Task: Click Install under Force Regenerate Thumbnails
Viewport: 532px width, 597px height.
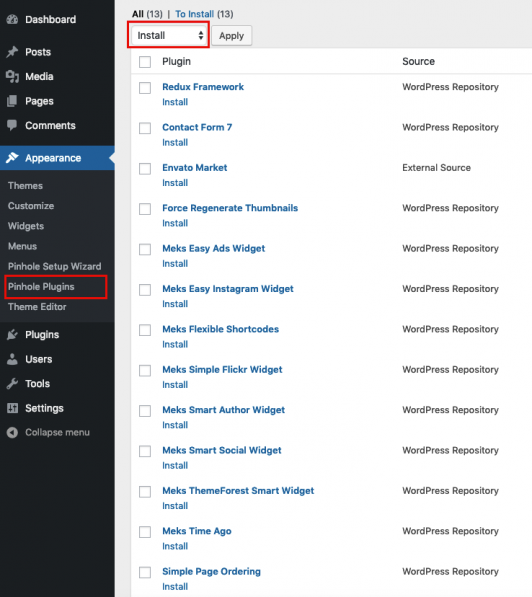Action: point(175,223)
